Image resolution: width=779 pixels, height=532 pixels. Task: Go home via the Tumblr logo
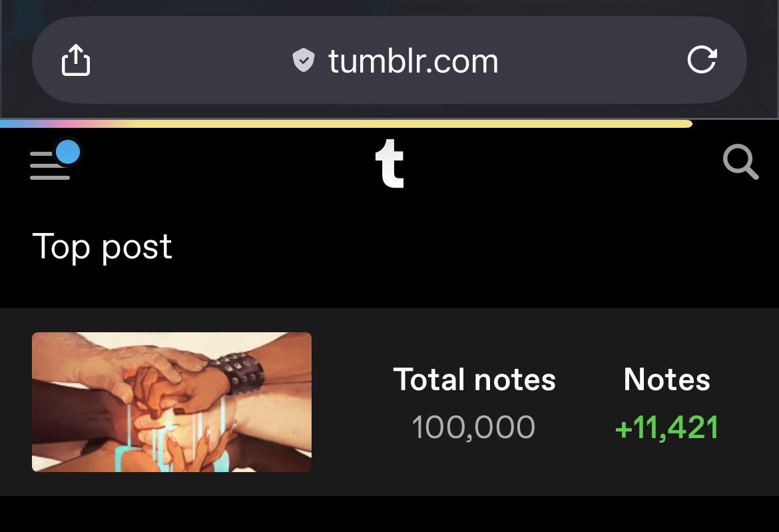pyautogui.click(x=389, y=164)
